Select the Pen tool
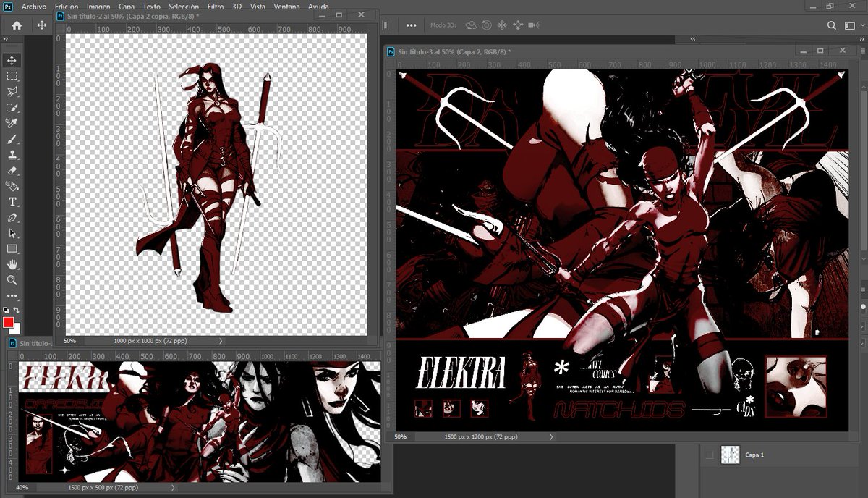 click(12, 218)
